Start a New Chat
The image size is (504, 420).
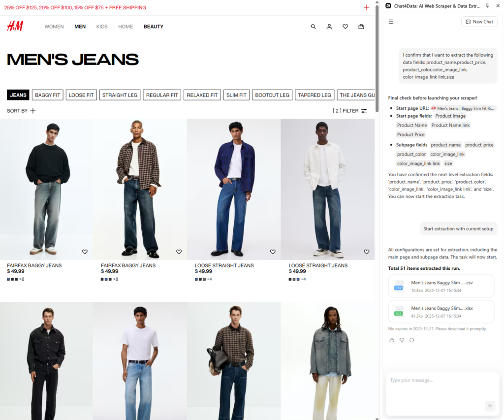pyautogui.click(x=479, y=22)
